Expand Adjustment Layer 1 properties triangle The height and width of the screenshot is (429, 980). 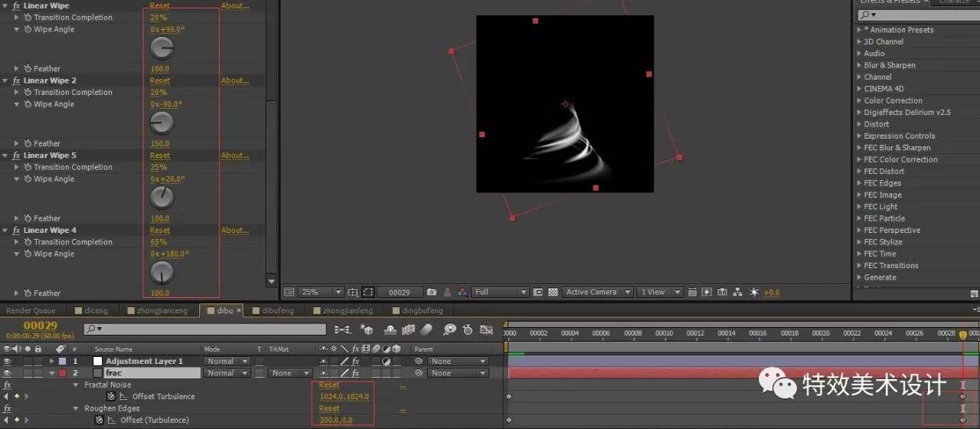click(52, 361)
